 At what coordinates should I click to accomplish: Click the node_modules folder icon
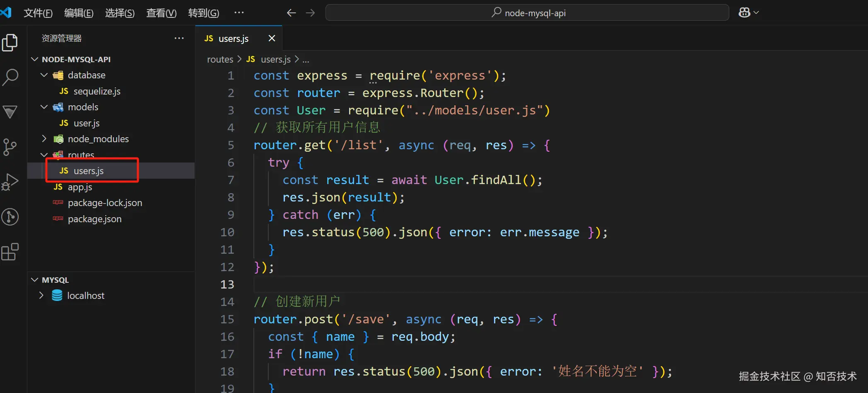[x=58, y=139]
